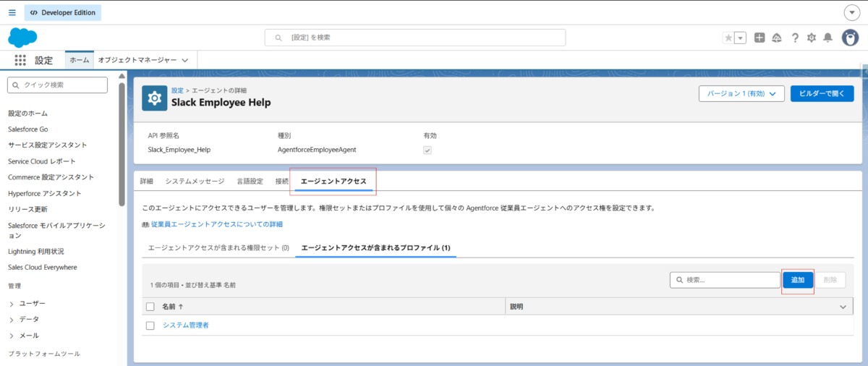Switch to the システムメッセージ tab

pyautogui.click(x=195, y=181)
